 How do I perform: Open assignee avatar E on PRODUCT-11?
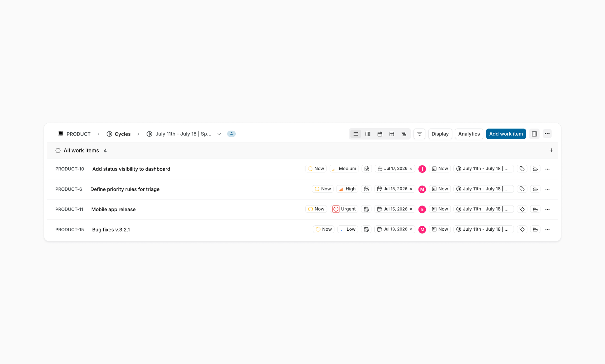(422, 209)
